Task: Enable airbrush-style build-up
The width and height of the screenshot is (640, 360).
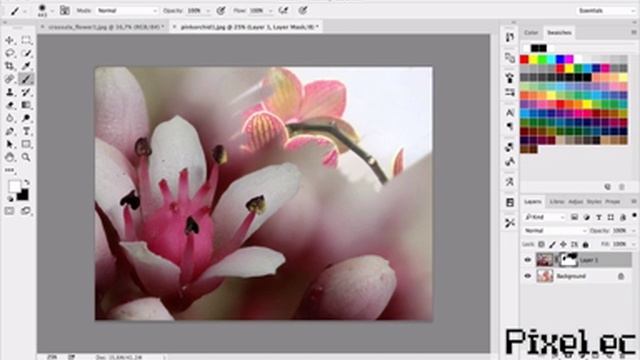Action: pos(283,11)
